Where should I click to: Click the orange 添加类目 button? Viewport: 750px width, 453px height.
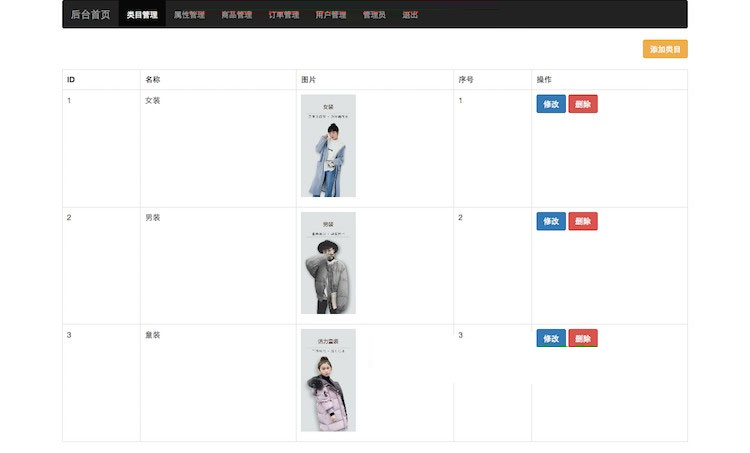(x=665, y=49)
